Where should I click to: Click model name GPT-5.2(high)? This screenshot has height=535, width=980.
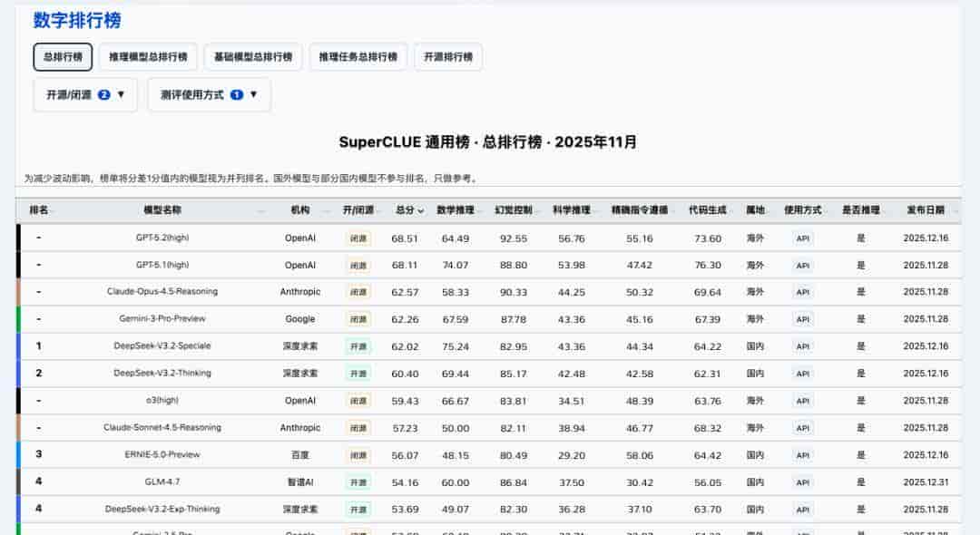click(162, 238)
